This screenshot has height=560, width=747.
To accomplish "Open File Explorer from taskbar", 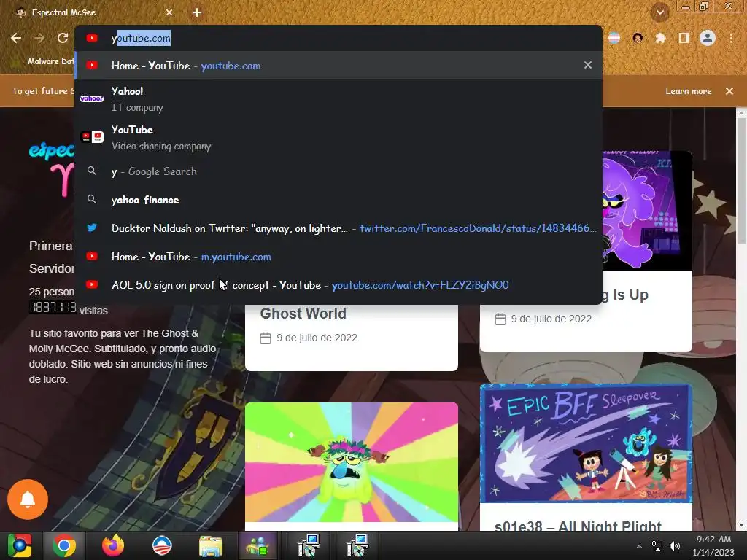I will 211,546.
